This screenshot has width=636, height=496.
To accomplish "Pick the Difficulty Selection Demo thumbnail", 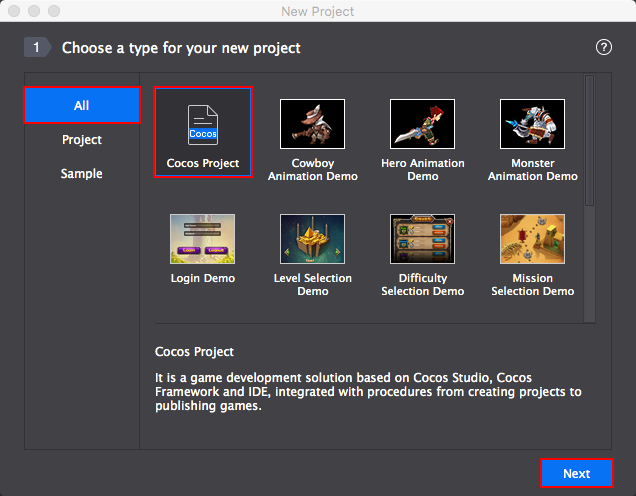I will [x=422, y=239].
